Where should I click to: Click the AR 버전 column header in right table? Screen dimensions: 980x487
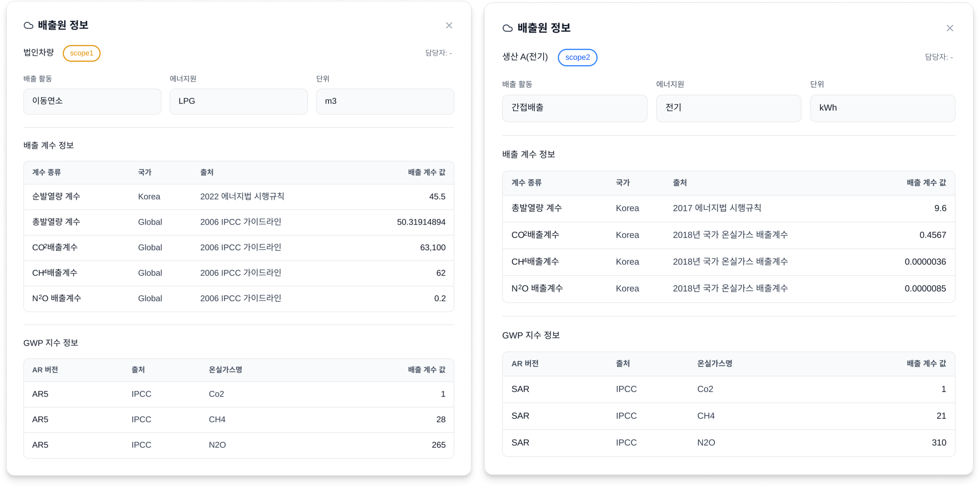tap(525, 363)
